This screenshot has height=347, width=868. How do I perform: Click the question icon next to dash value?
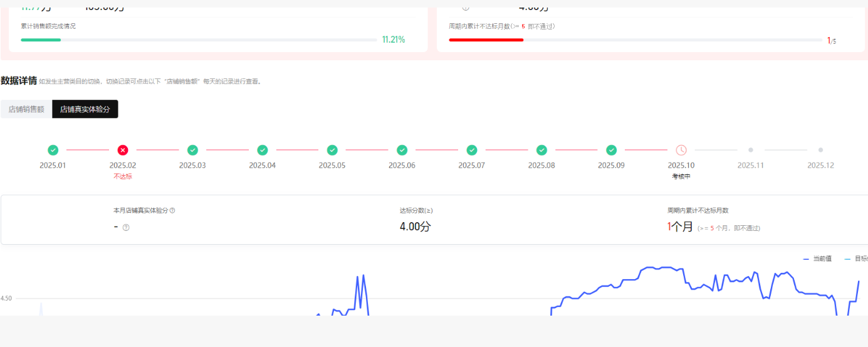point(126,227)
